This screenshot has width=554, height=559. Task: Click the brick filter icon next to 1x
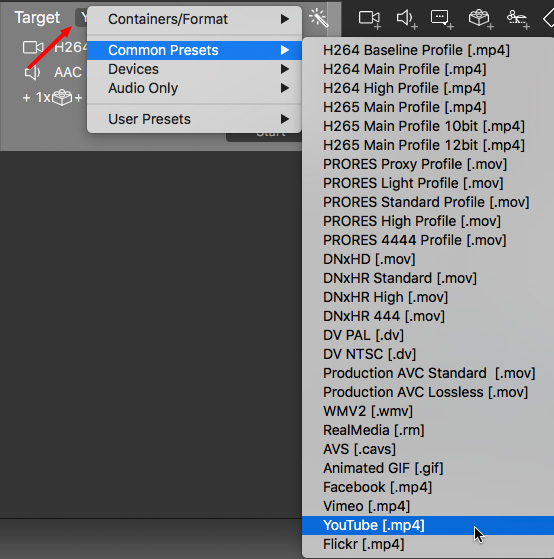click(62, 97)
